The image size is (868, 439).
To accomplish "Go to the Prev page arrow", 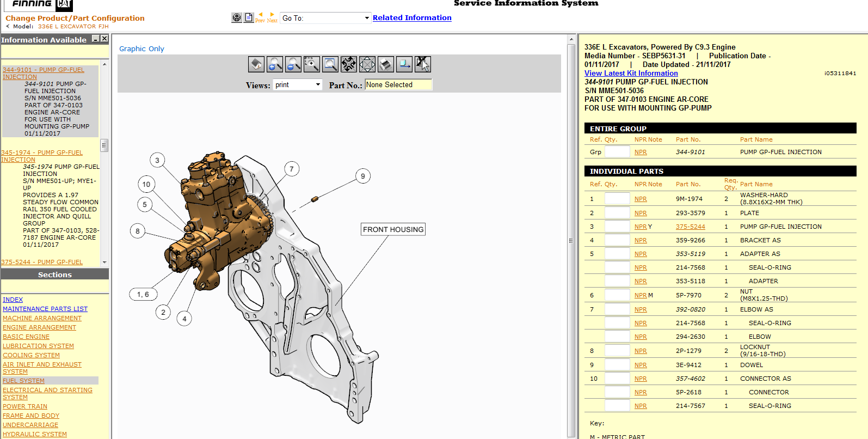I will [x=260, y=17].
